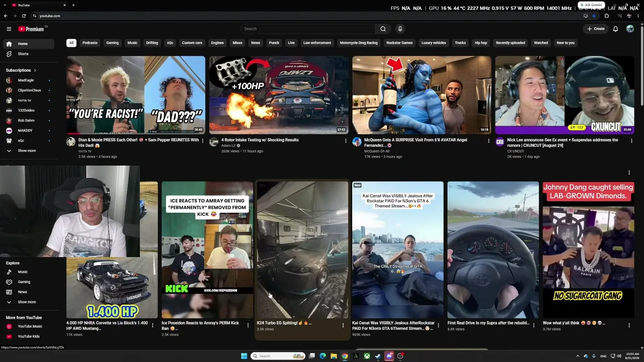Click the search magnifier button
The height and width of the screenshot is (362, 644).
pos(383,29)
